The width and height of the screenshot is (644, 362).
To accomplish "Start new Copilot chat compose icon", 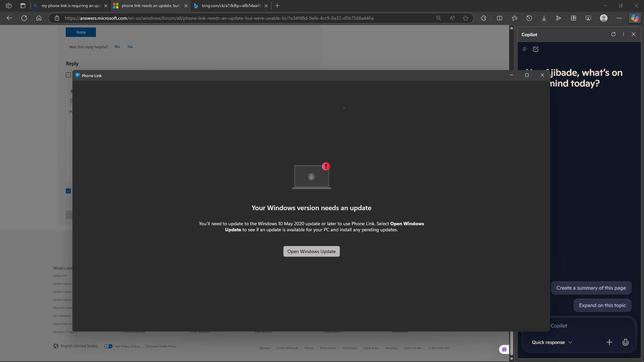I will click(x=536, y=49).
